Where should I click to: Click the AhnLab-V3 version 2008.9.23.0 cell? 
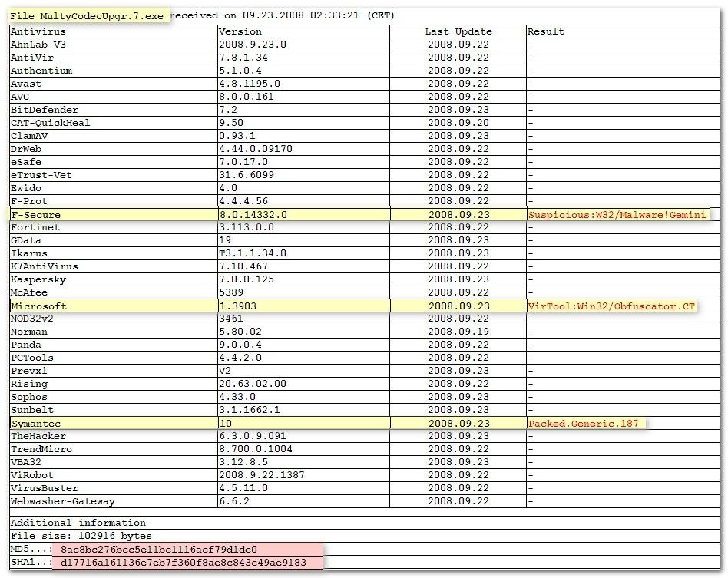click(252, 45)
